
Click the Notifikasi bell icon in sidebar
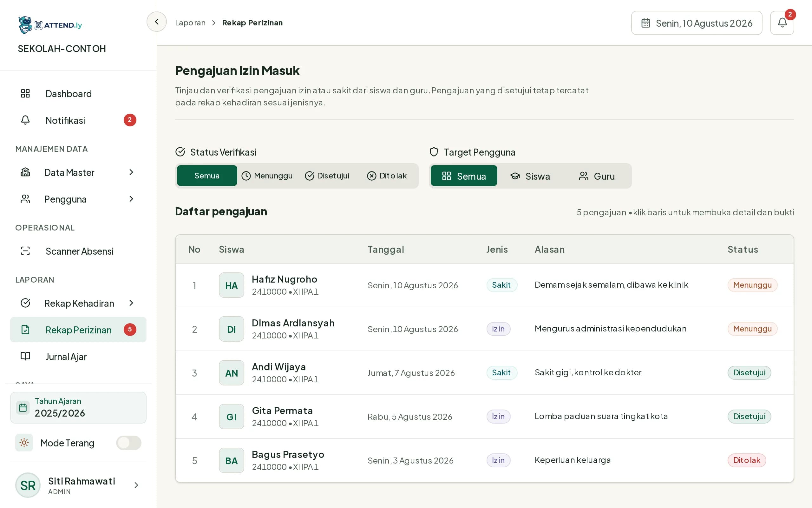pyautogui.click(x=25, y=120)
